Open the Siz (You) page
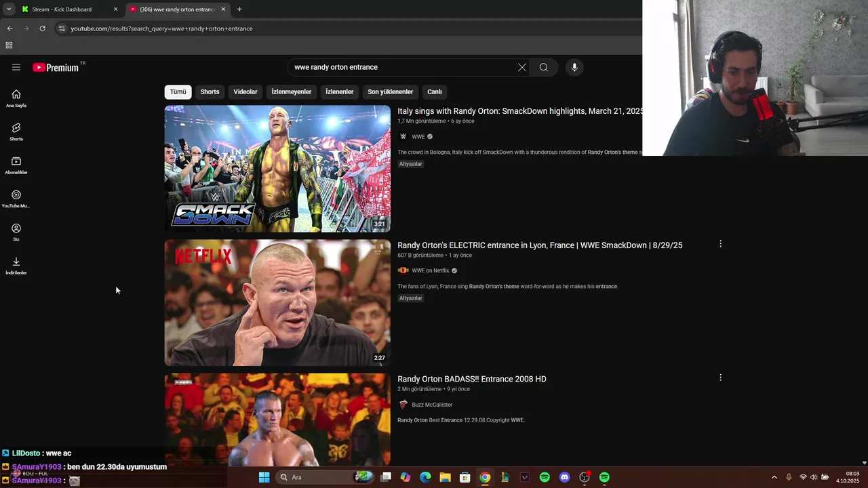This screenshot has width=868, height=488. tap(16, 232)
